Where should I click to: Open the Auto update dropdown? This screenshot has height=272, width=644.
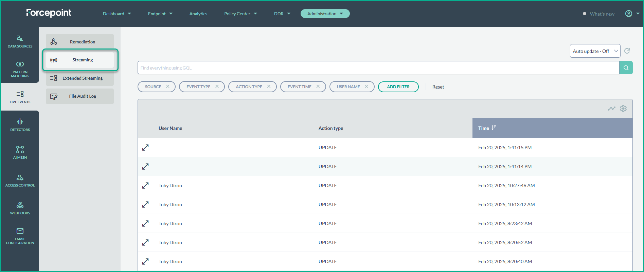tap(595, 51)
